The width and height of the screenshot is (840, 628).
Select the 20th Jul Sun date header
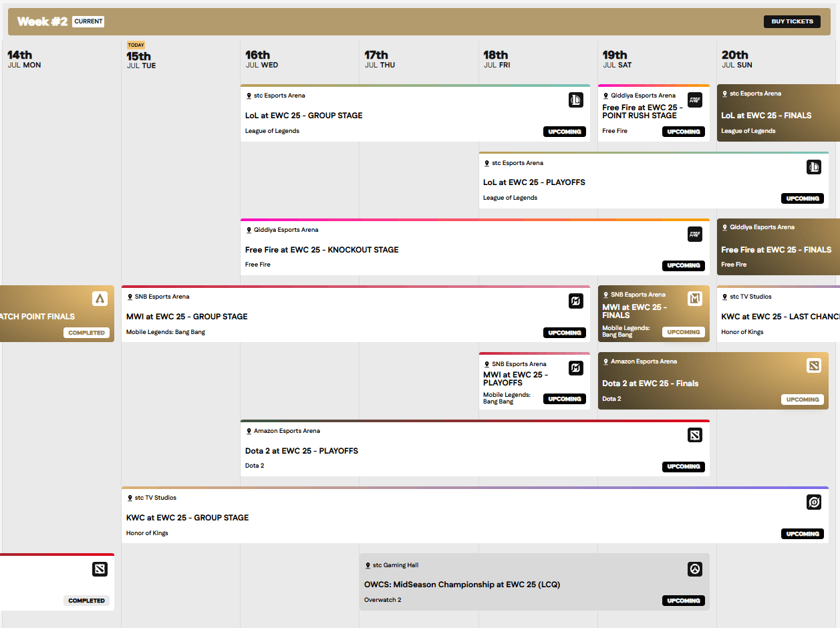pyautogui.click(x=736, y=59)
